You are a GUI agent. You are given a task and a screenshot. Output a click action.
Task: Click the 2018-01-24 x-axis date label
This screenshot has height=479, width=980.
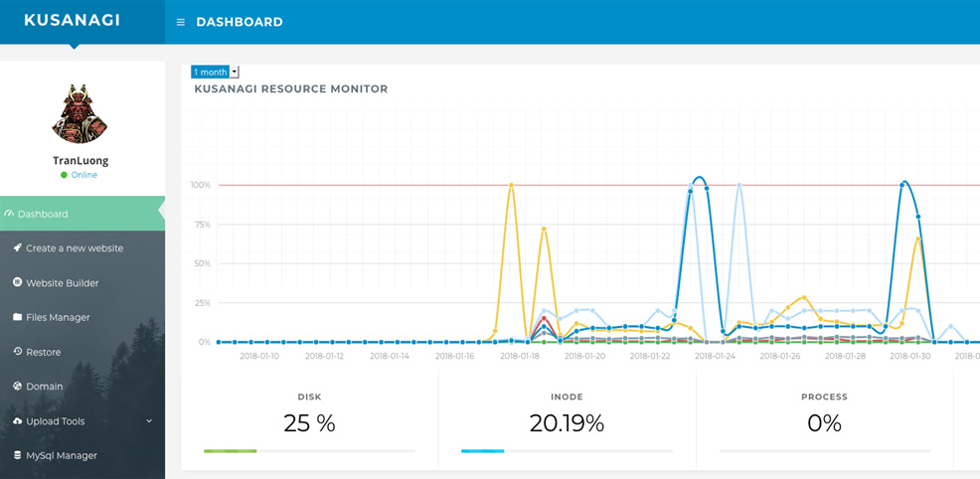[715, 356]
